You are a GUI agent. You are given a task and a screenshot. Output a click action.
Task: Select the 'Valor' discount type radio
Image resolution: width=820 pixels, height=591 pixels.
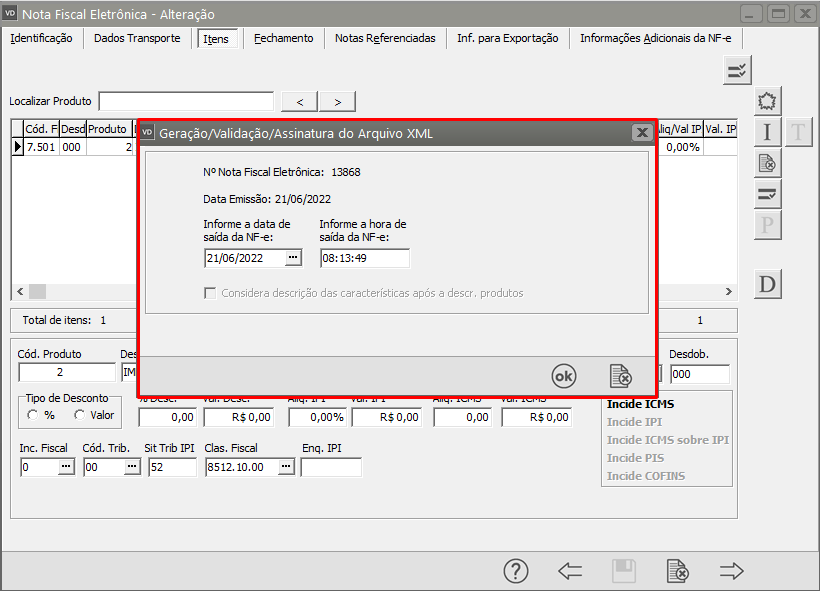[79, 415]
